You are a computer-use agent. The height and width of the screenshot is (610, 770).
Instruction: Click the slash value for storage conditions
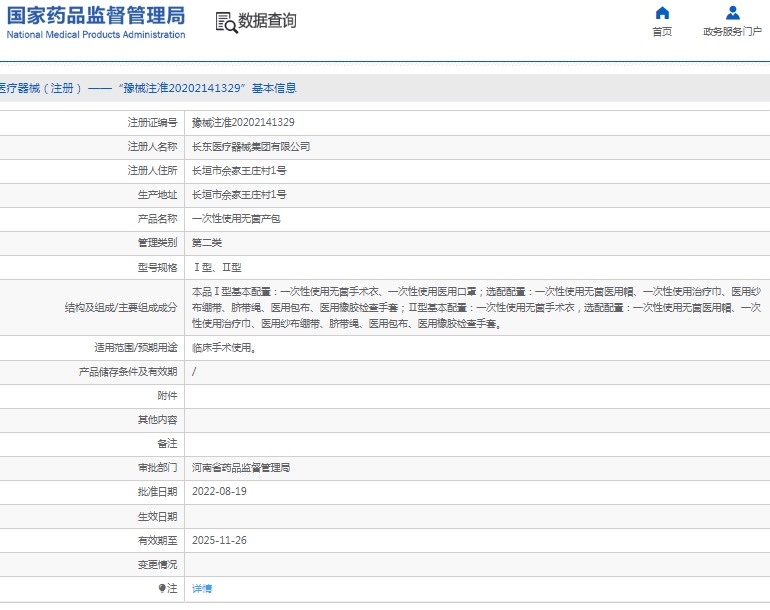point(194,372)
